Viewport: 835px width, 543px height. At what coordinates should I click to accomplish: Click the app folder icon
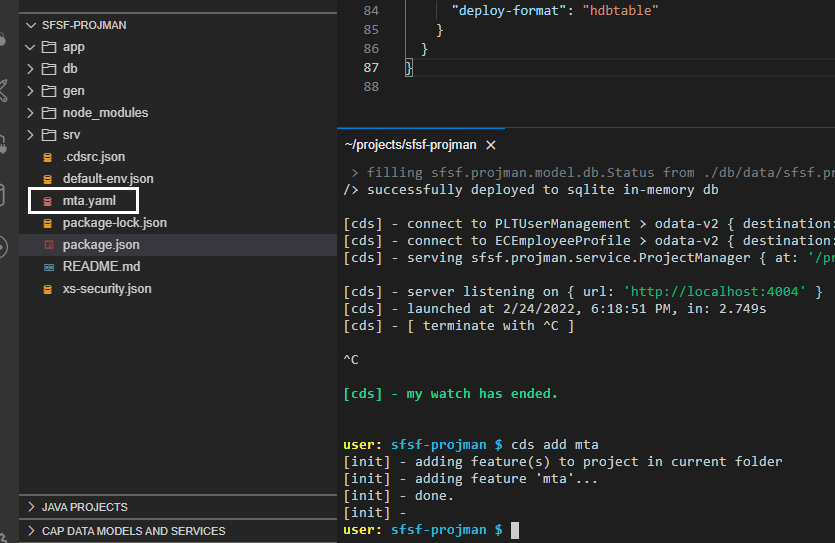coord(49,47)
